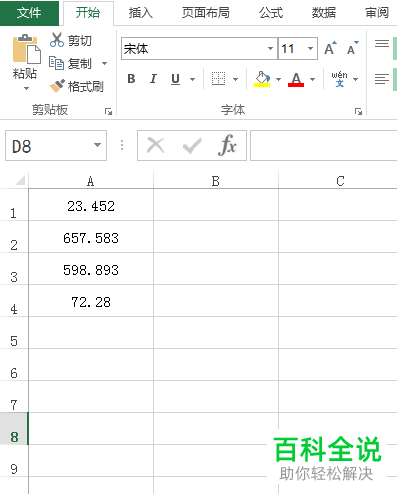Screen dimensions: 397x494
Task: Open the Font group dialog launcher
Action: click(x=358, y=111)
